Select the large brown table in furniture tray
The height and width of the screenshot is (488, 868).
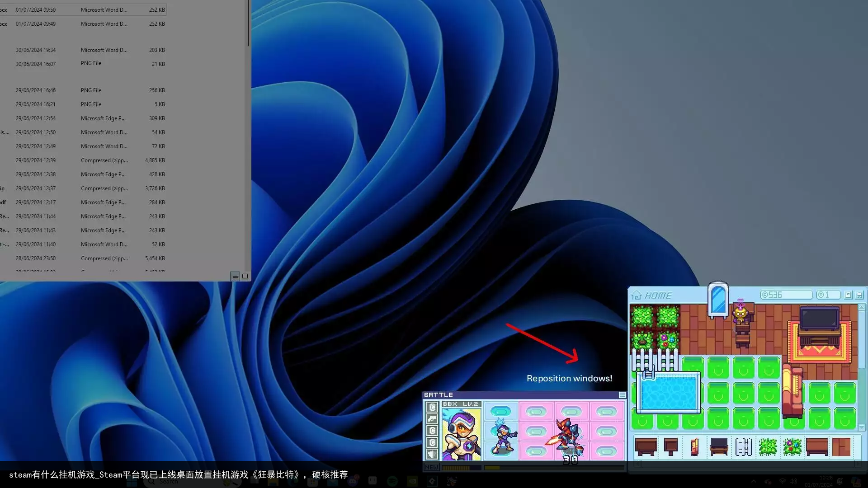tap(646, 446)
